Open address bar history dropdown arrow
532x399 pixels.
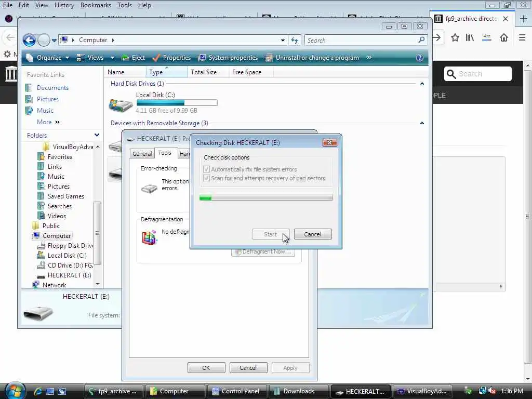click(283, 41)
